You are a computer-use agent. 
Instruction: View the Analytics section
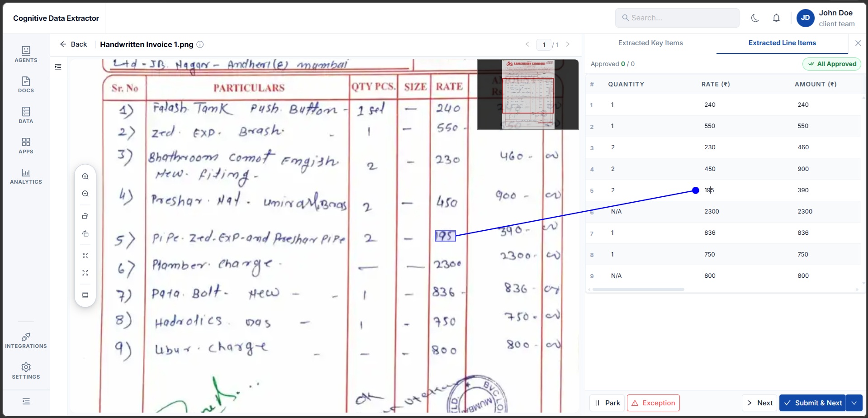[26, 176]
